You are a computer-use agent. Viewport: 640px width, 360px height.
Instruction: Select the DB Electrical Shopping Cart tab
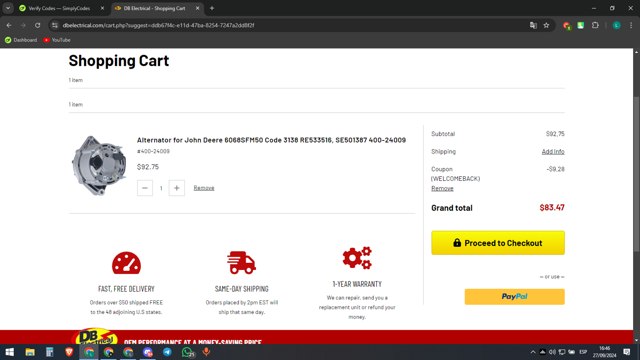[x=154, y=8]
